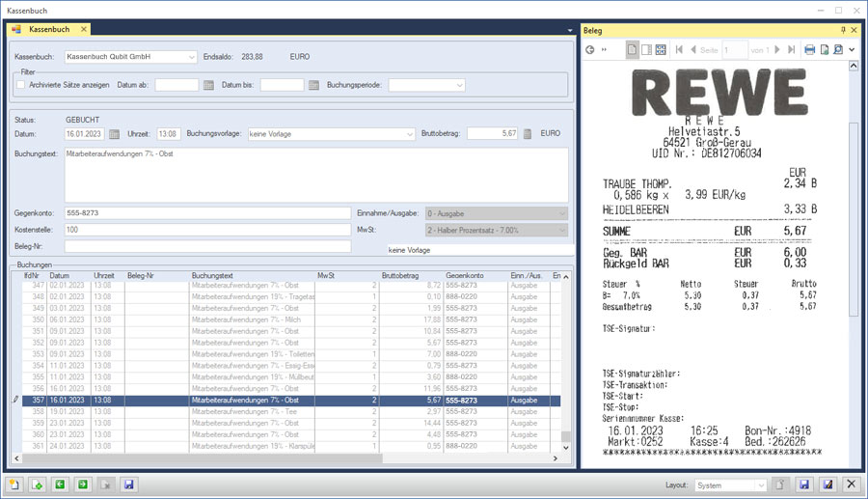Click the green left arrow previous record button
Image resolution: width=868 pixels, height=499 pixels.
60,485
